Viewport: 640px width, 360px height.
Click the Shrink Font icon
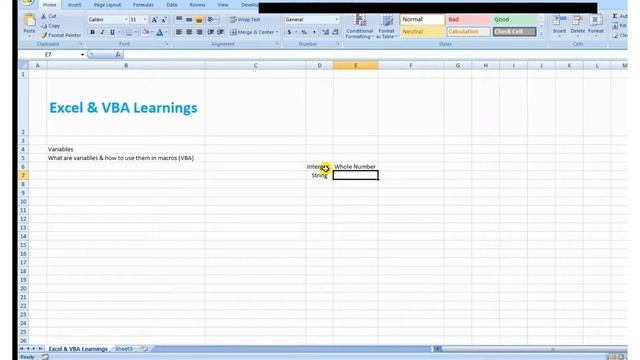pyautogui.click(x=164, y=20)
